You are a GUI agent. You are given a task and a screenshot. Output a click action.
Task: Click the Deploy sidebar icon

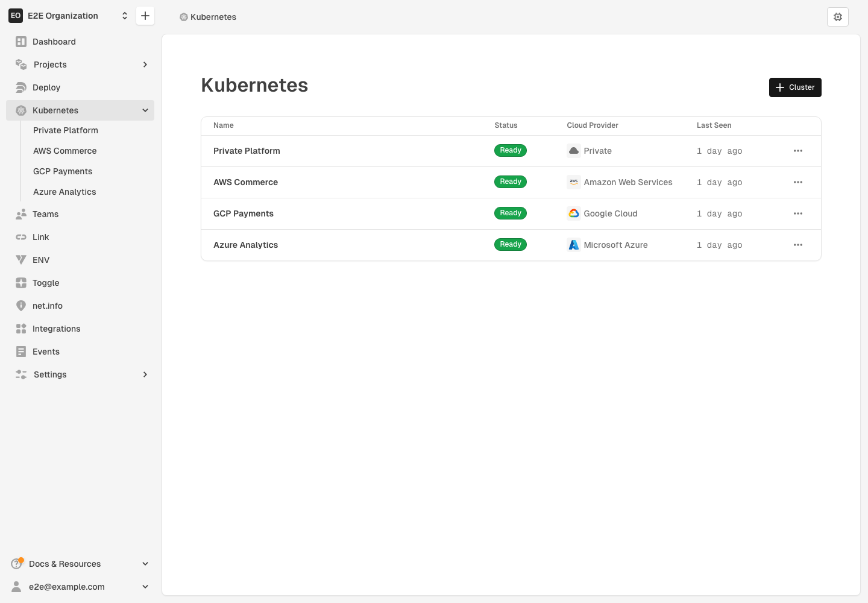pos(21,87)
